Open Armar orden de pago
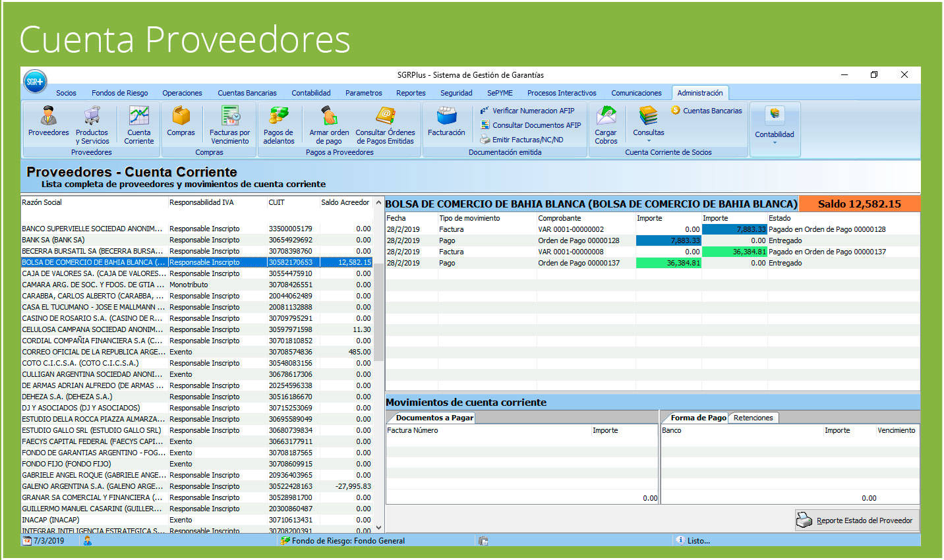The image size is (944, 560). tap(328, 124)
